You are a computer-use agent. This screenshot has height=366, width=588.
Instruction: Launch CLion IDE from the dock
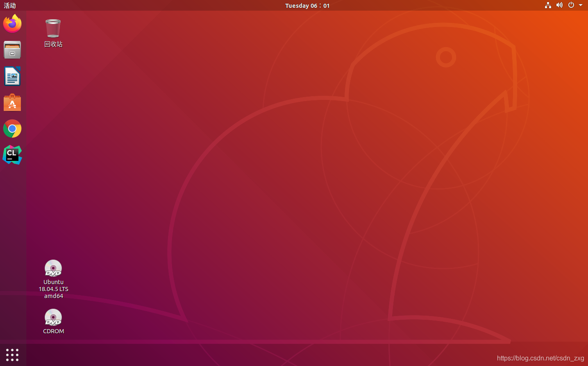pyautogui.click(x=12, y=155)
